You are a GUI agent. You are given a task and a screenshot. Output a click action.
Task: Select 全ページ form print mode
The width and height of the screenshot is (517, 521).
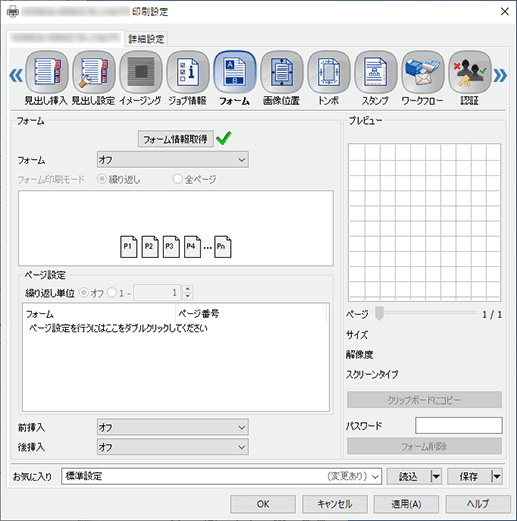(177, 179)
